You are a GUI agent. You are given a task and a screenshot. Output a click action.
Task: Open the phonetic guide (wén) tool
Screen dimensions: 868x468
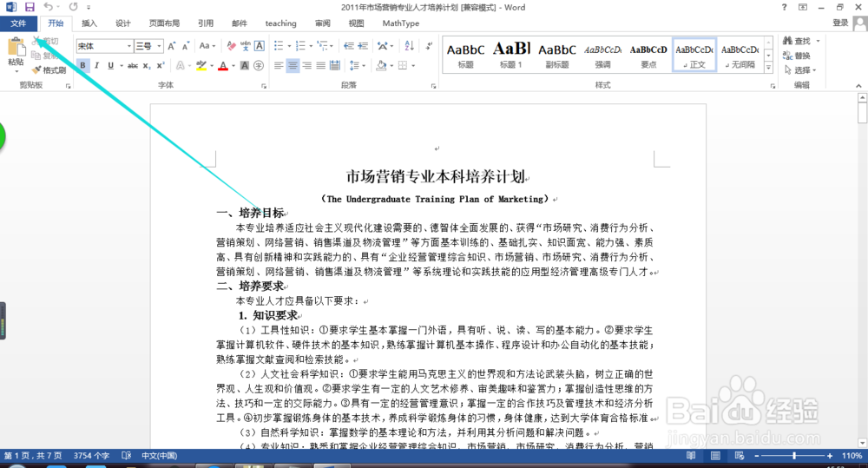[x=246, y=46]
